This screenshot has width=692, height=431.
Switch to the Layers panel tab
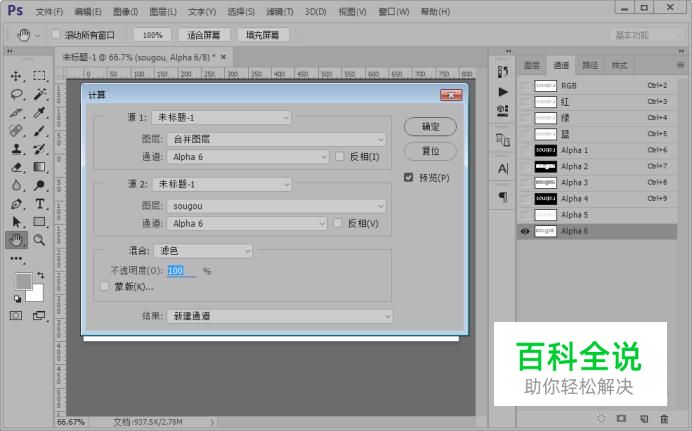pos(532,66)
